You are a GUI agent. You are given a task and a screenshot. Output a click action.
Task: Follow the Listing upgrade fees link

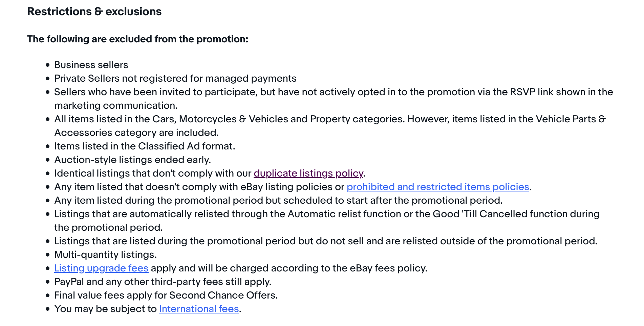point(101,268)
